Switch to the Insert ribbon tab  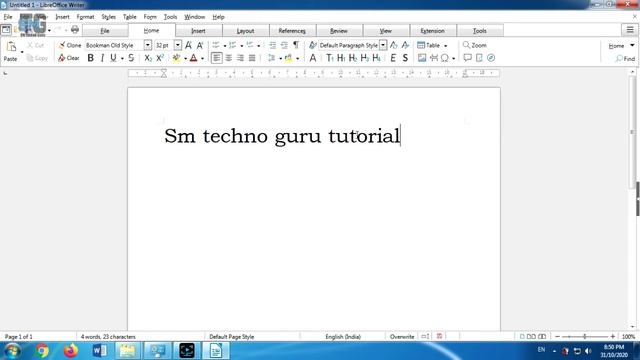click(198, 31)
